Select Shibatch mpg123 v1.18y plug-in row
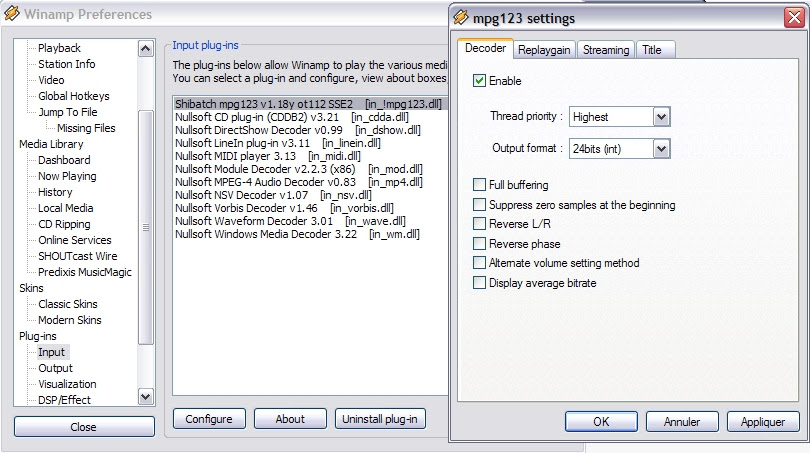This screenshot has height=453, width=810. click(310, 104)
